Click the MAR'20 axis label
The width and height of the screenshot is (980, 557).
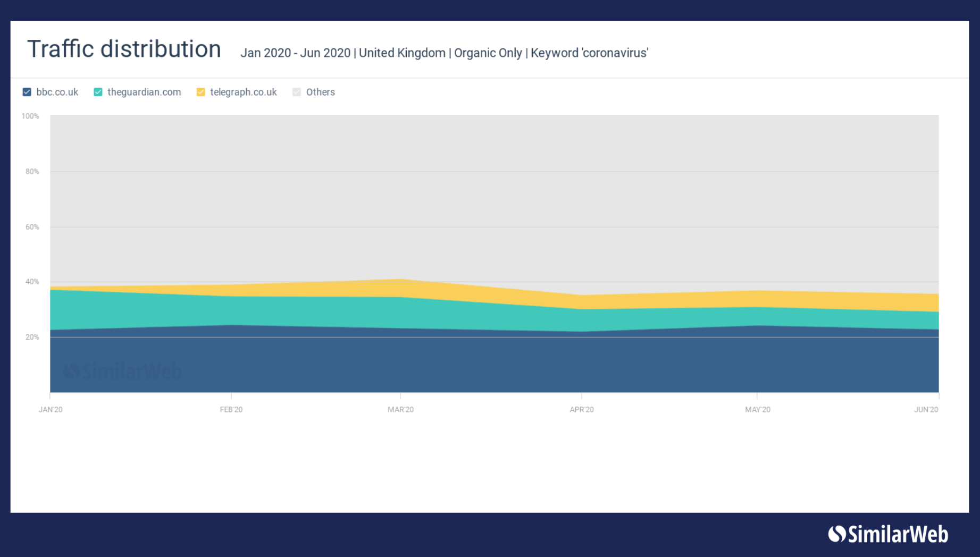400,409
